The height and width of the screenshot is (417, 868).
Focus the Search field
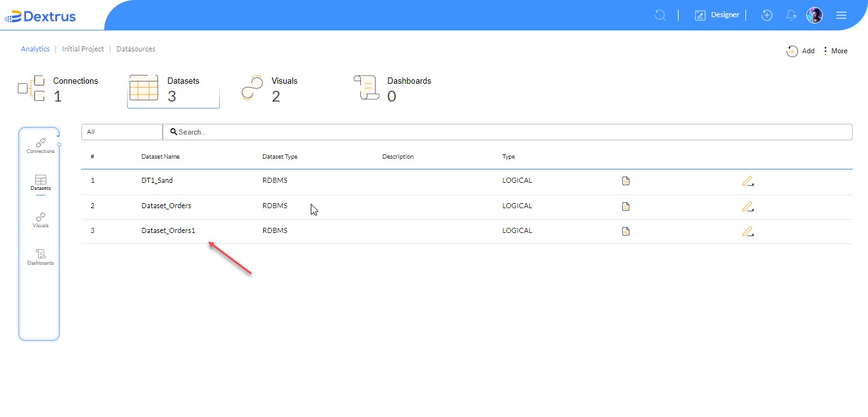(x=508, y=132)
